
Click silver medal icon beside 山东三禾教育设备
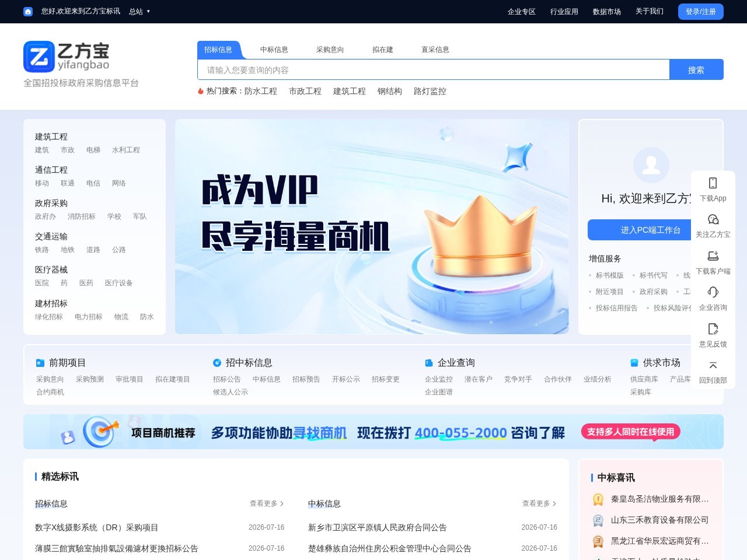point(598,520)
